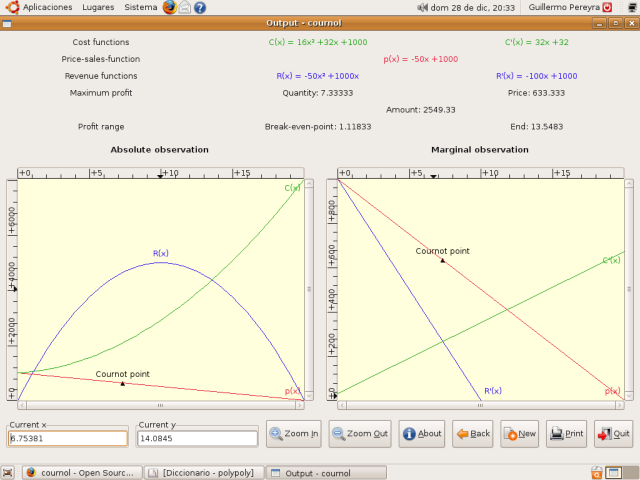Focus the Current y input field
640x480 pixels.
(197, 438)
